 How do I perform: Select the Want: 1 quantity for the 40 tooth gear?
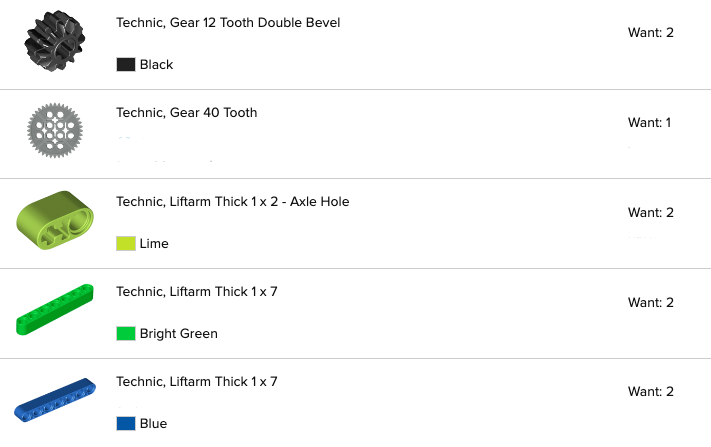(649, 122)
